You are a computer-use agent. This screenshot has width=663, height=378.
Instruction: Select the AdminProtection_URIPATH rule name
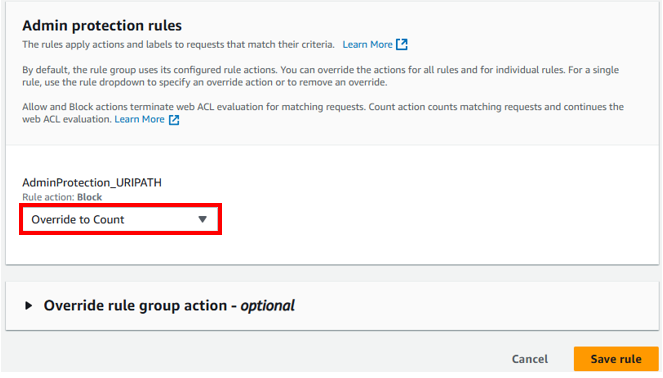92,182
